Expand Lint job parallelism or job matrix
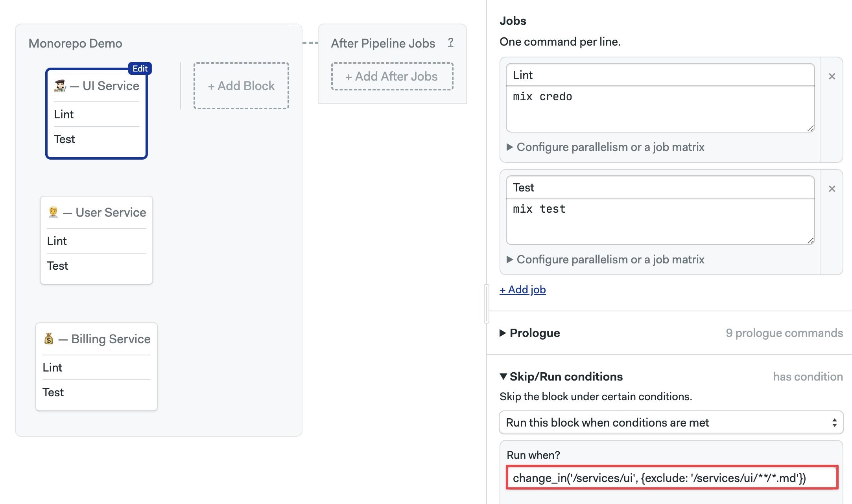The image size is (852, 504). tap(606, 147)
